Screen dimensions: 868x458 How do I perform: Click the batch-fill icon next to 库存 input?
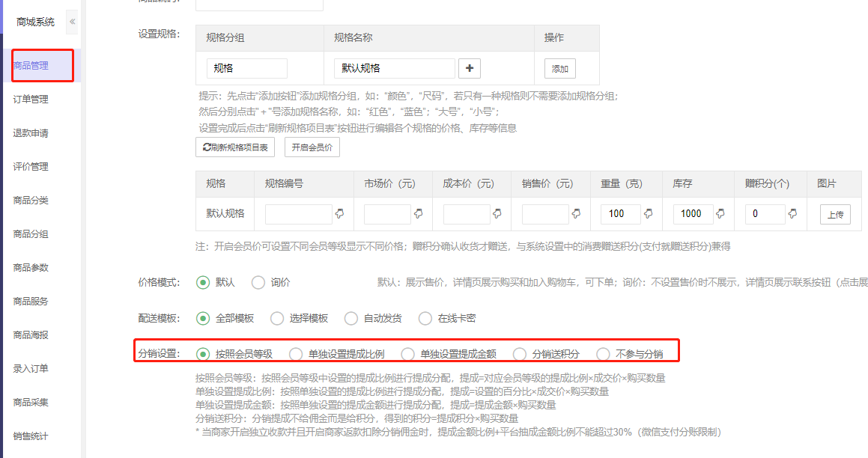point(720,214)
